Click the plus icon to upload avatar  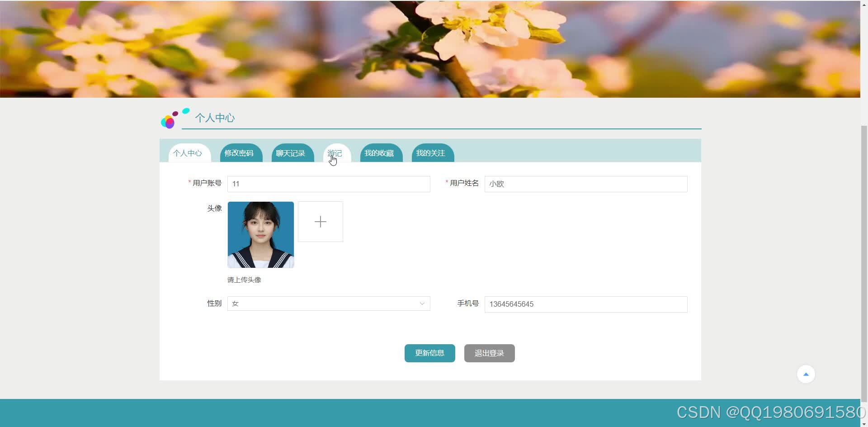pos(321,222)
